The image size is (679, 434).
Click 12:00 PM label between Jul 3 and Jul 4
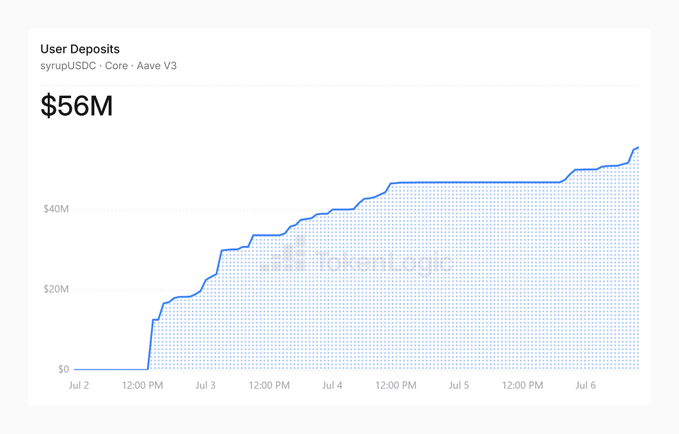click(269, 385)
